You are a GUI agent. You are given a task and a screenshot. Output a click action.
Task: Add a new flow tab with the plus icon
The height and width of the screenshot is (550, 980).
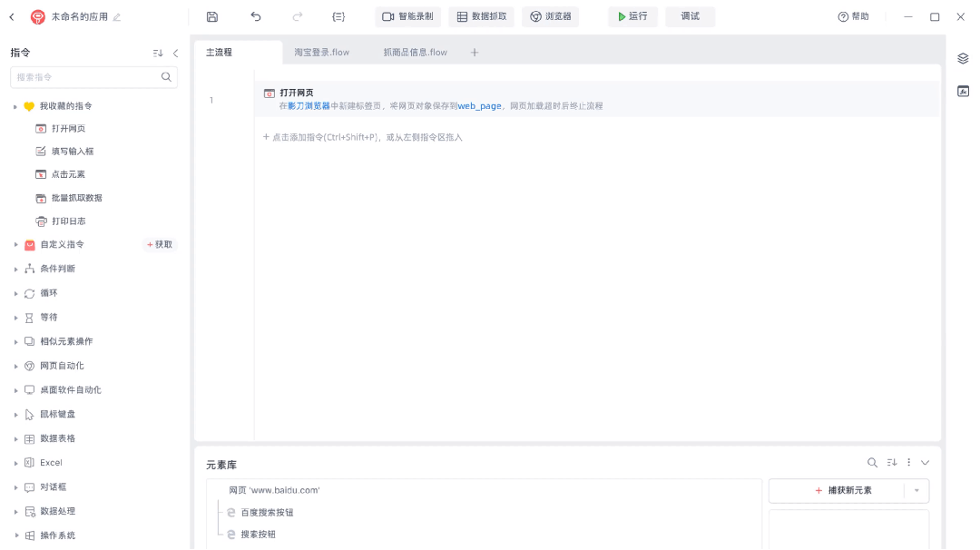[475, 53]
